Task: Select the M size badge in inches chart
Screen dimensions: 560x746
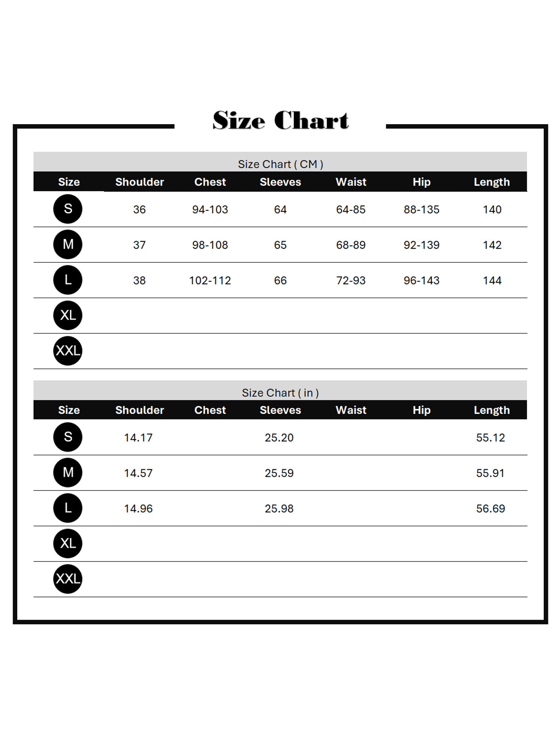Action: click(x=68, y=473)
